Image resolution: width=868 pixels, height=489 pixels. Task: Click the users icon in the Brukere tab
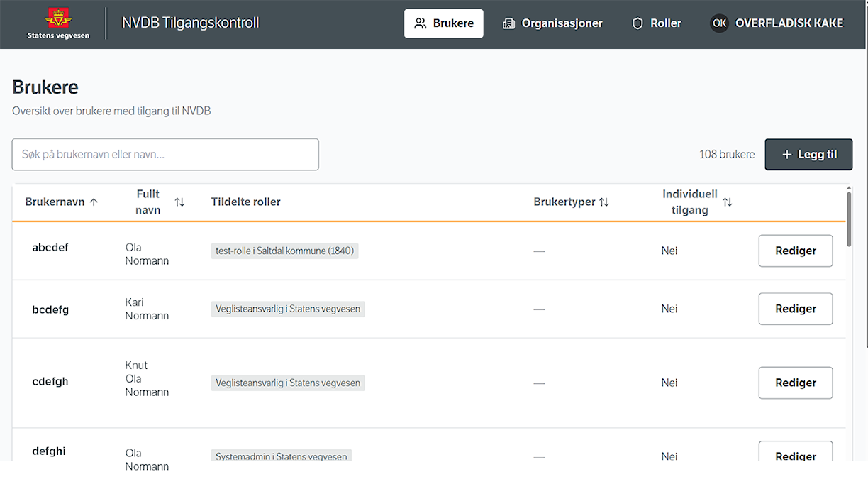(421, 23)
